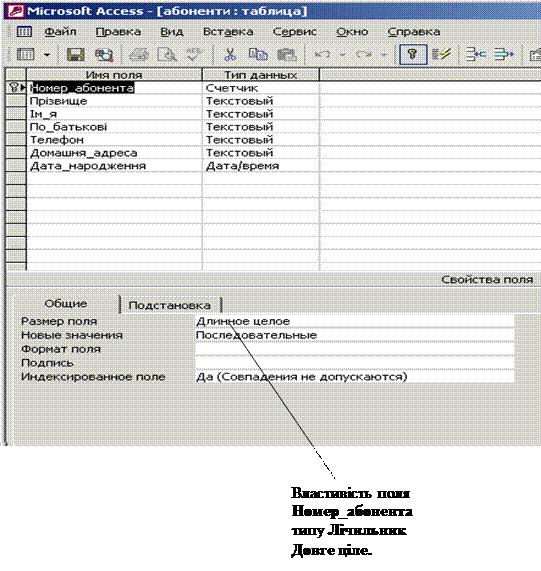Open the View mode dropdown arrow
Screen dimensions: 541x571
click(x=47, y=55)
